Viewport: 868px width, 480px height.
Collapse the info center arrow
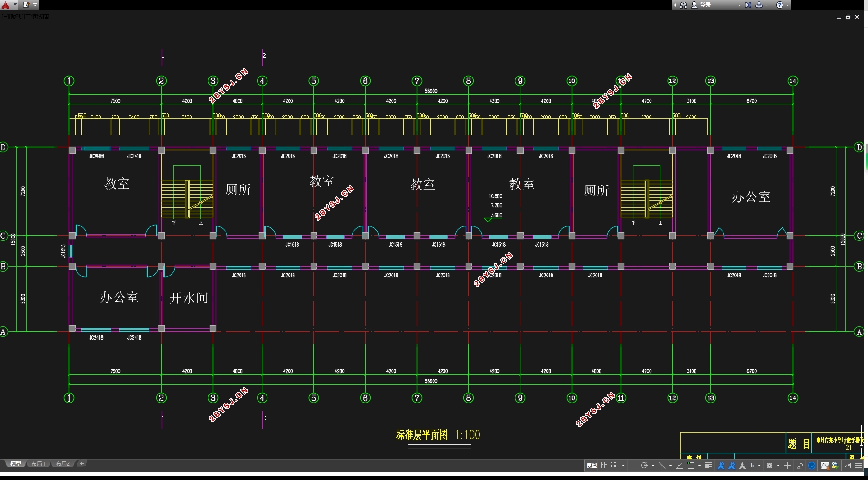(x=675, y=5)
